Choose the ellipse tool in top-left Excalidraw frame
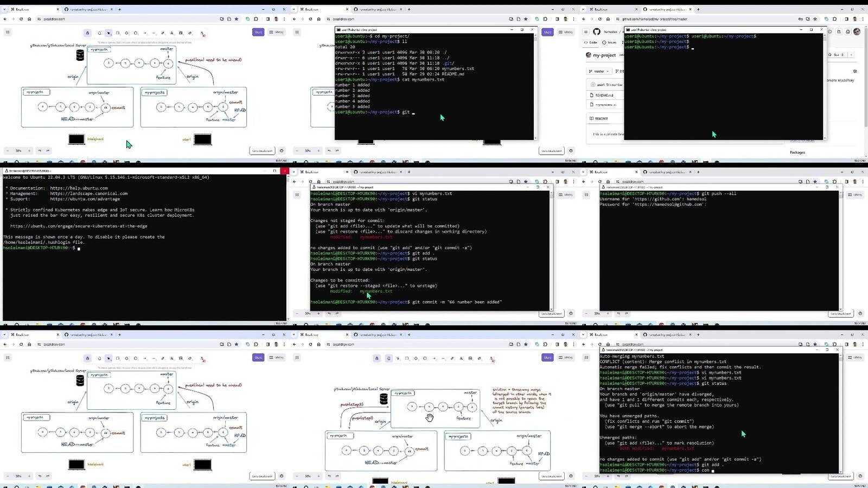 click(136, 33)
